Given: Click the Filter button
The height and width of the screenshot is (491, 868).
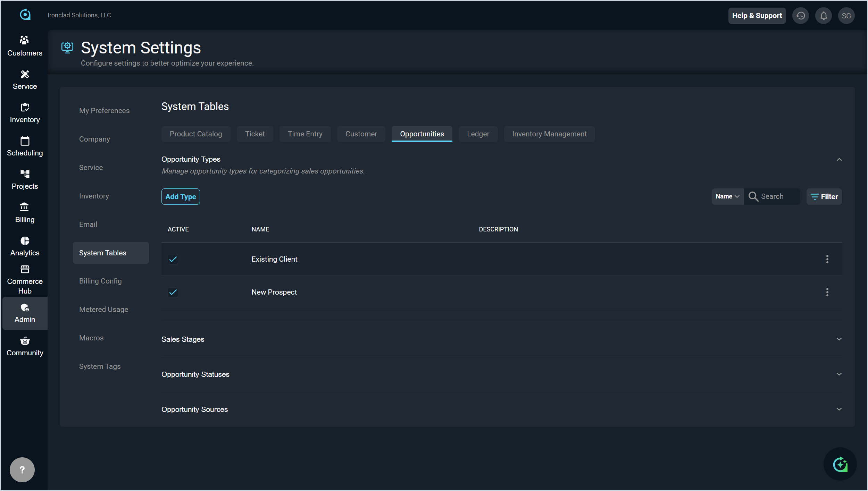Looking at the screenshot, I should pos(824,196).
